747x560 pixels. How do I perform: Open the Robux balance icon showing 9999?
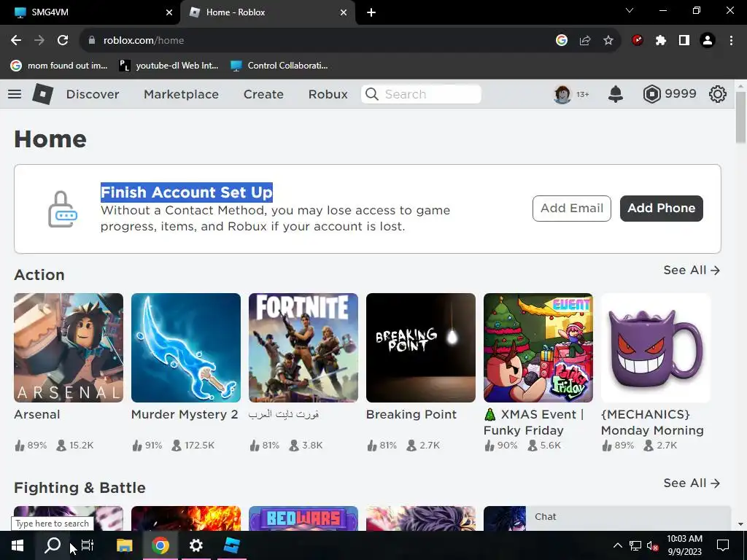651,94
